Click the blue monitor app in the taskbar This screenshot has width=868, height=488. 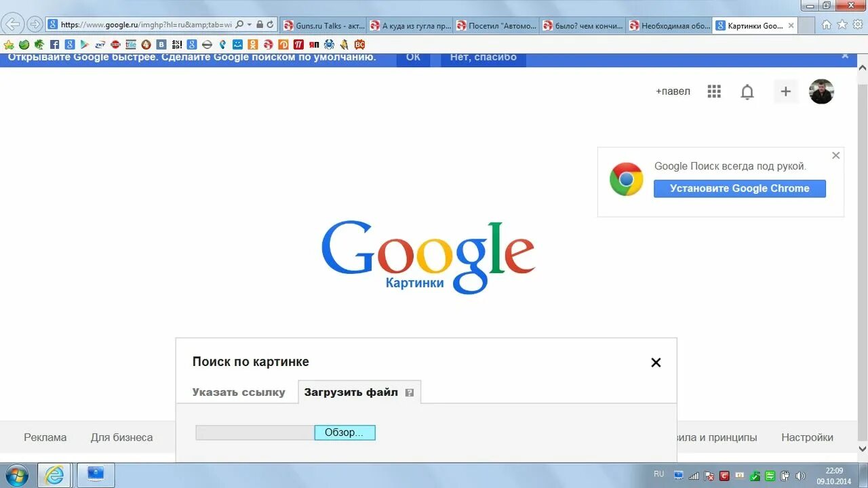pos(96,475)
